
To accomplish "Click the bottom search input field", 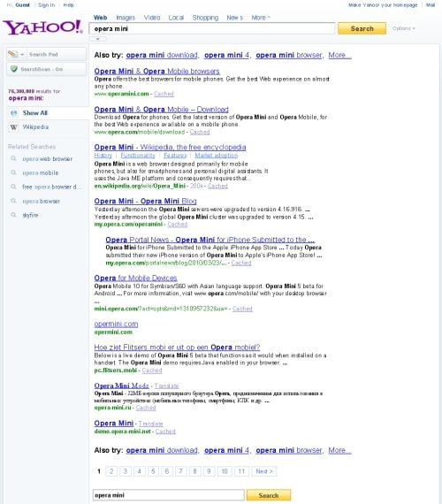I will click(169, 495).
